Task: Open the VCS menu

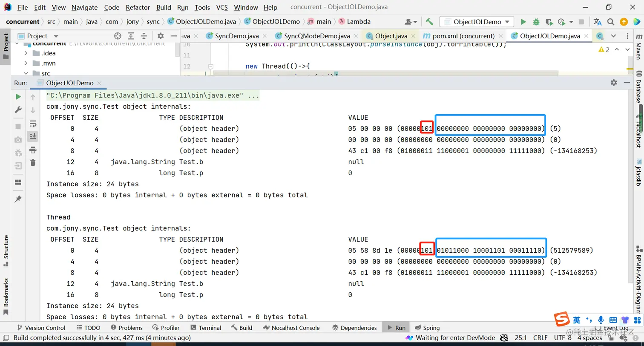Action: tap(222, 7)
